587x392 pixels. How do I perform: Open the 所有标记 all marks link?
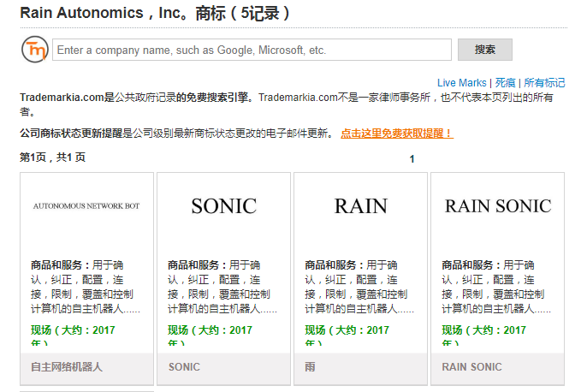(x=544, y=83)
